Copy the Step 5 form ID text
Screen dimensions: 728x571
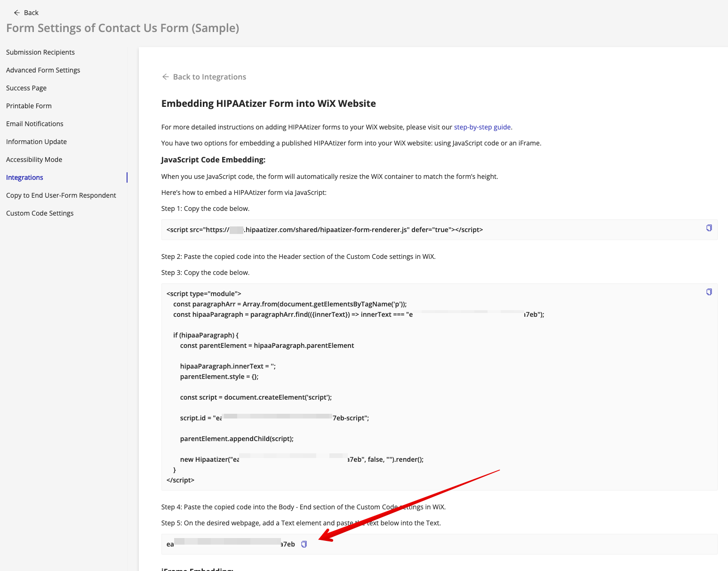coord(304,545)
